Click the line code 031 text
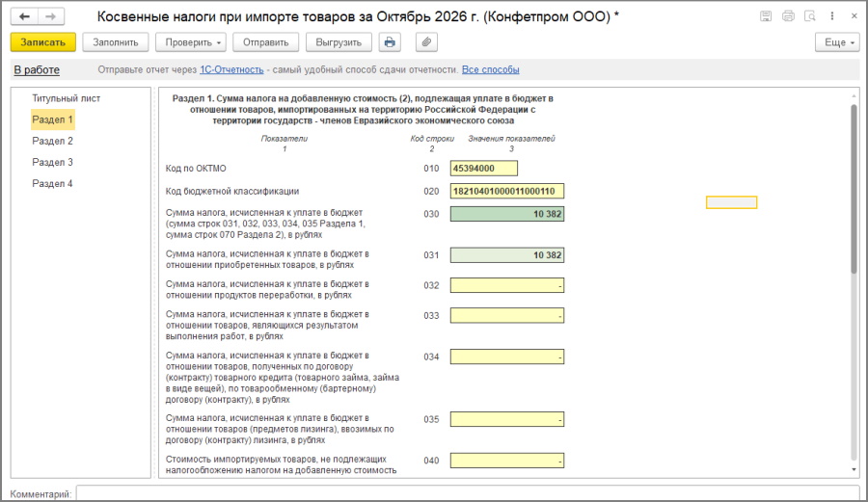868x502 pixels. pyautogui.click(x=431, y=255)
